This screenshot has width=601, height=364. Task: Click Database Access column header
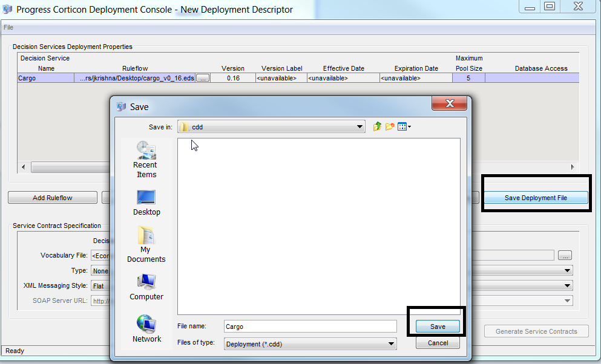[x=541, y=68]
